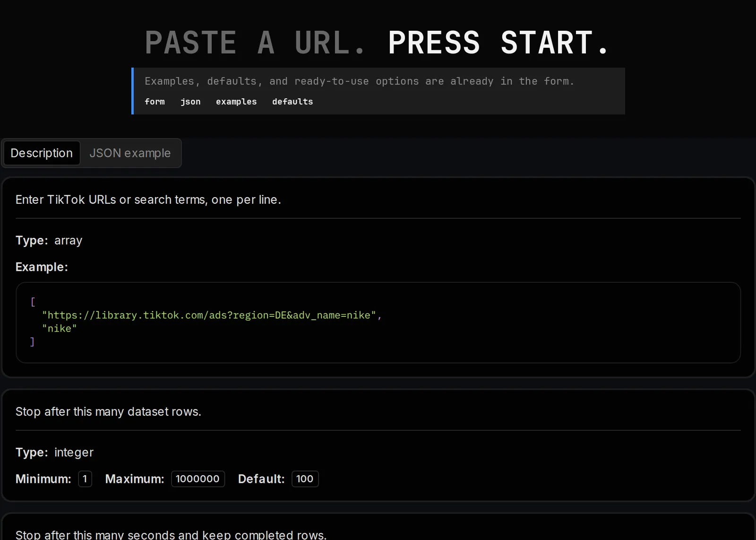Viewport: 756px width, 540px height.
Task: Click the 'Type: array' line
Action: pyautogui.click(x=49, y=241)
